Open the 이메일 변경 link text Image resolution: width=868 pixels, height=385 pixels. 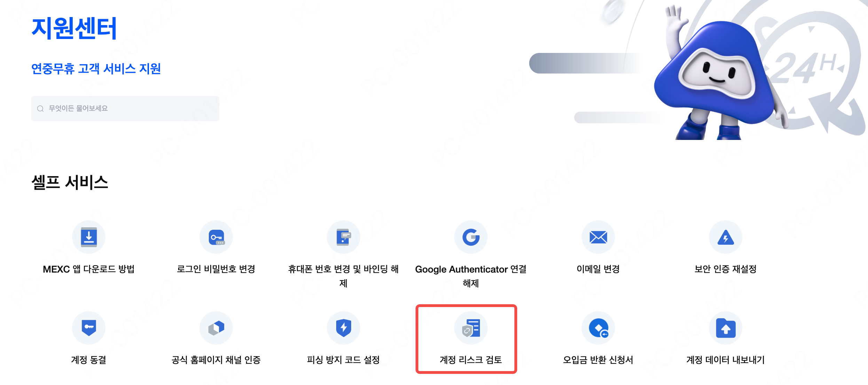(x=598, y=269)
